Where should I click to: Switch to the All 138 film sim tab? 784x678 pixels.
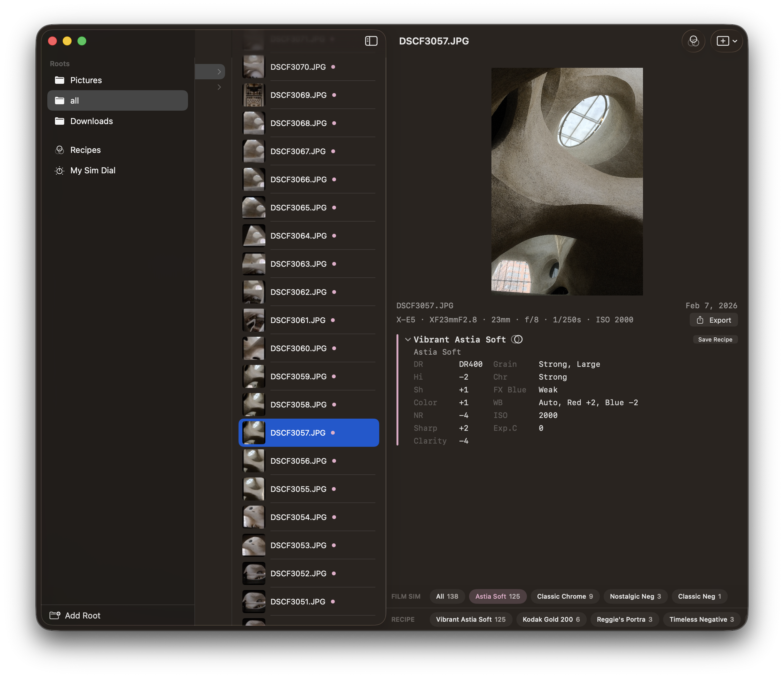(x=447, y=596)
